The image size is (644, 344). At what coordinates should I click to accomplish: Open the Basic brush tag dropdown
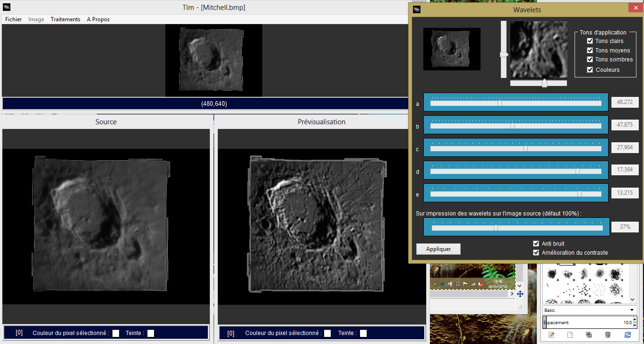pos(589,310)
